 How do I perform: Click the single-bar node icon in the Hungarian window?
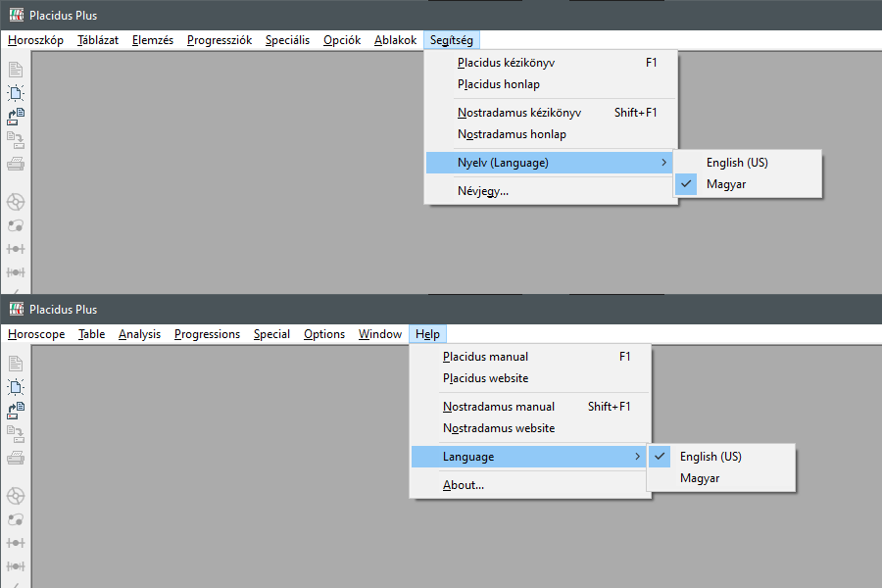click(x=16, y=249)
